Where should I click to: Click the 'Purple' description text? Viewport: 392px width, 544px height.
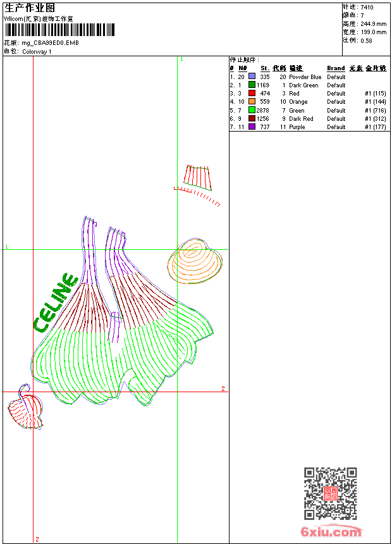pos(297,127)
